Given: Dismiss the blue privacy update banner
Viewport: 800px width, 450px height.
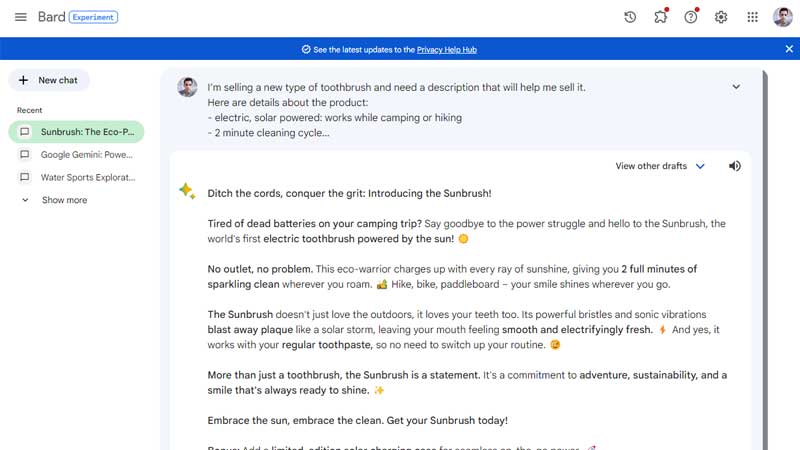Looking at the screenshot, I should coord(789,49).
